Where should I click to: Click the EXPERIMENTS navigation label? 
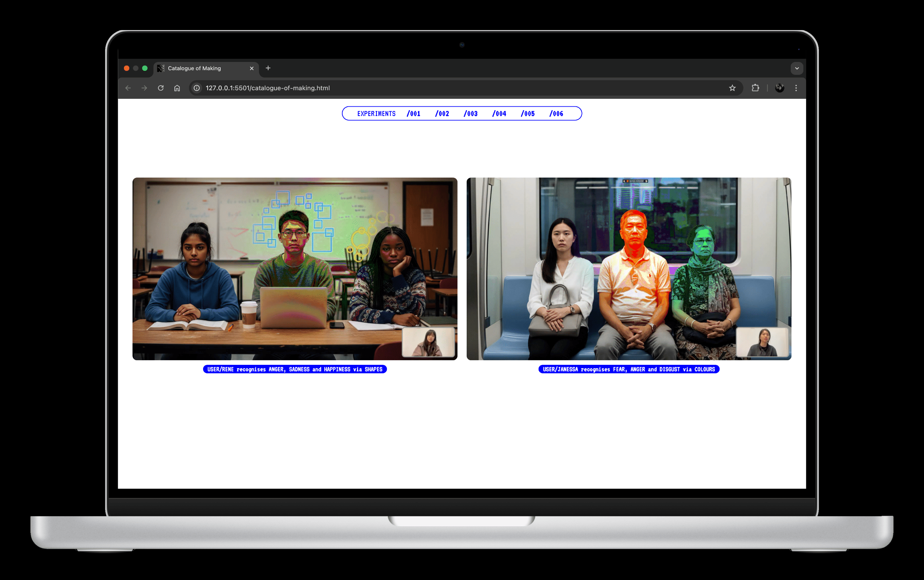pyautogui.click(x=376, y=113)
